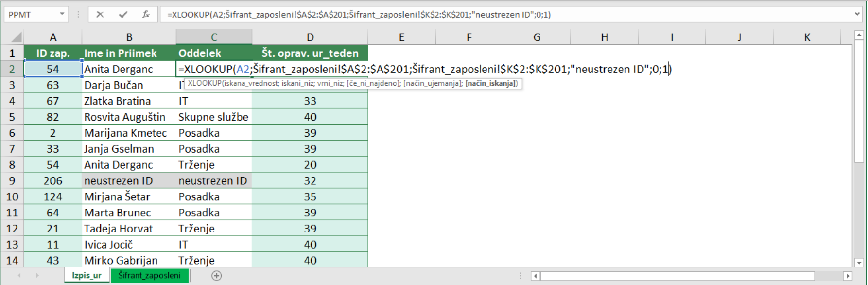The height and width of the screenshot is (285, 868).
Task: Click the 'Oddelek' header cell
Action: [x=214, y=53]
